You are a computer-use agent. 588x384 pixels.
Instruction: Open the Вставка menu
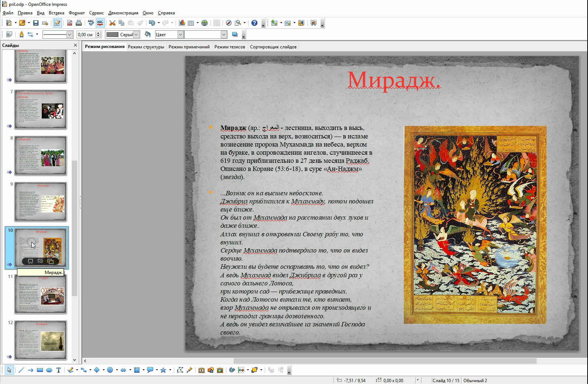57,13
